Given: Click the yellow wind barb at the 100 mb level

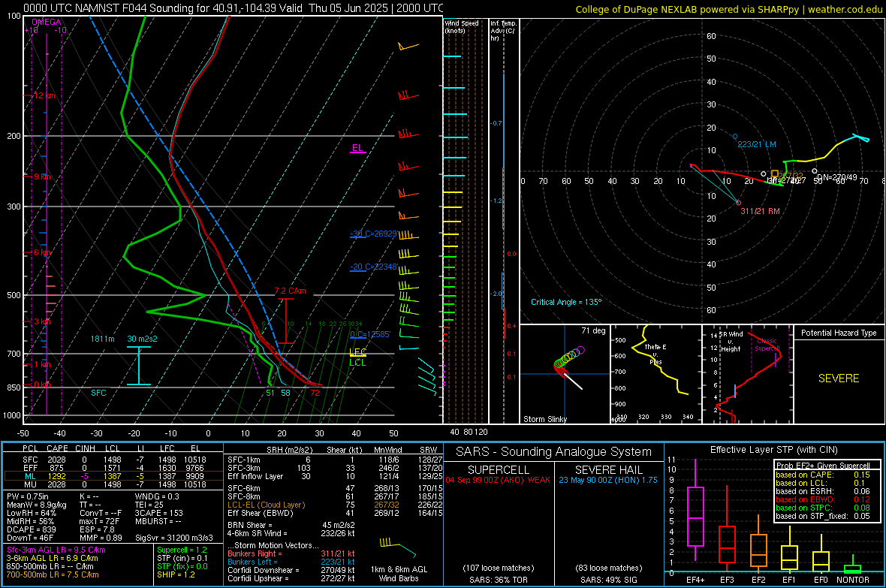Looking at the screenshot, I should 408,46.
